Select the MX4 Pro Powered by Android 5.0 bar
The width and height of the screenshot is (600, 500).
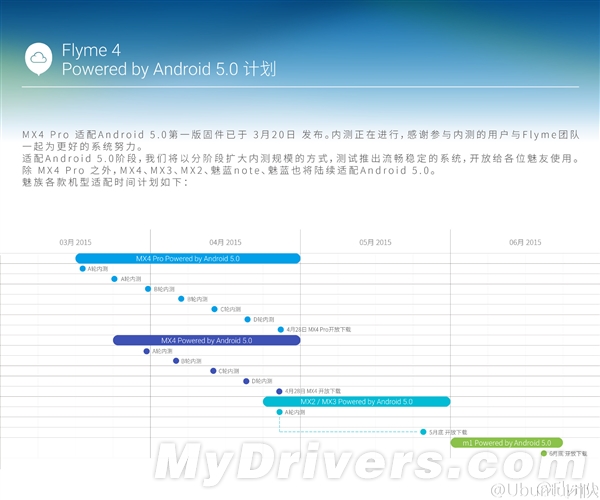[x=187, y=258]
